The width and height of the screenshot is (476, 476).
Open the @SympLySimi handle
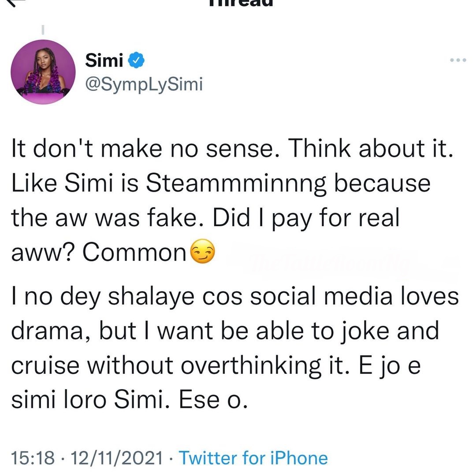point(144,83)
